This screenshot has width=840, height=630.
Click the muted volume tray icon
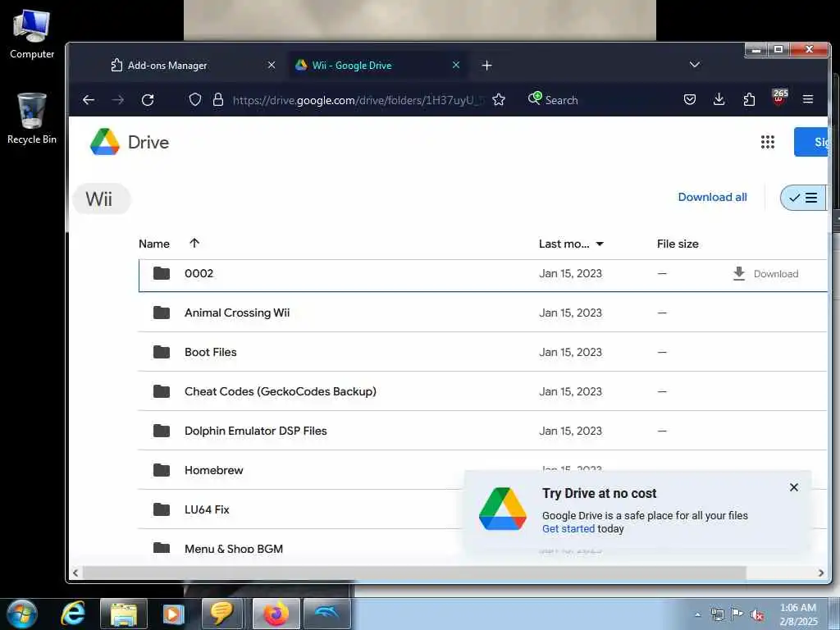click(x=757, y=614)
